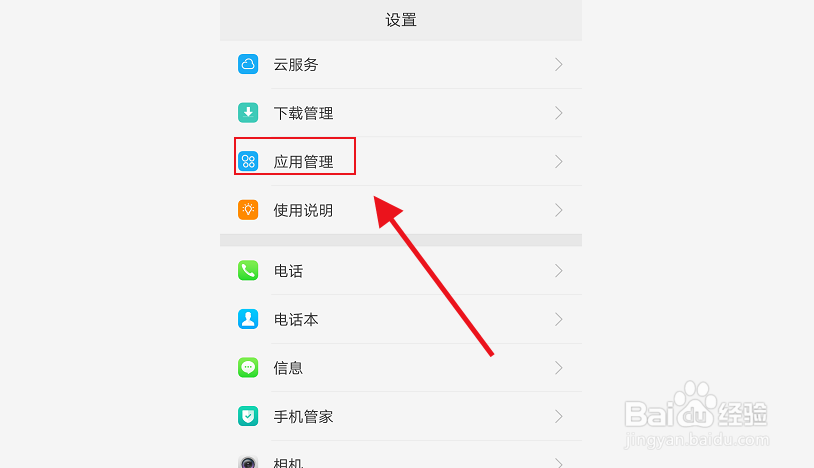
Task: Open the 应用管理 menu entry
Action: [x=401, y=161]
